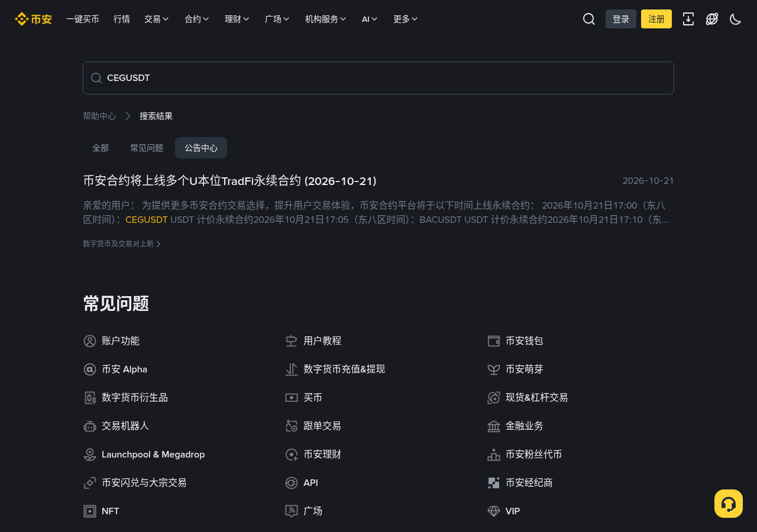
Task: Expand the 理财 dropdown menu
Action: pos(237,19)
